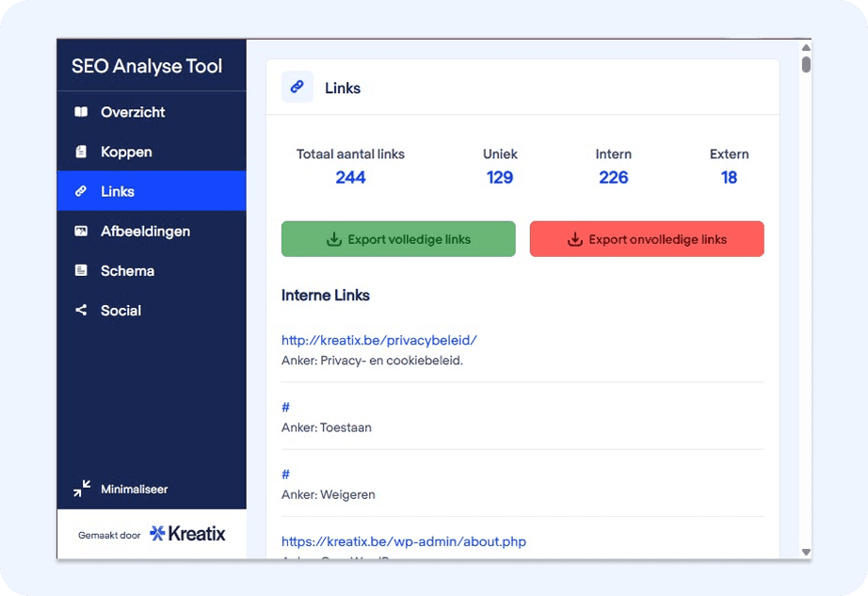Click the total links value 244
This screenshot has height=596, width=868.
point(350,177)
